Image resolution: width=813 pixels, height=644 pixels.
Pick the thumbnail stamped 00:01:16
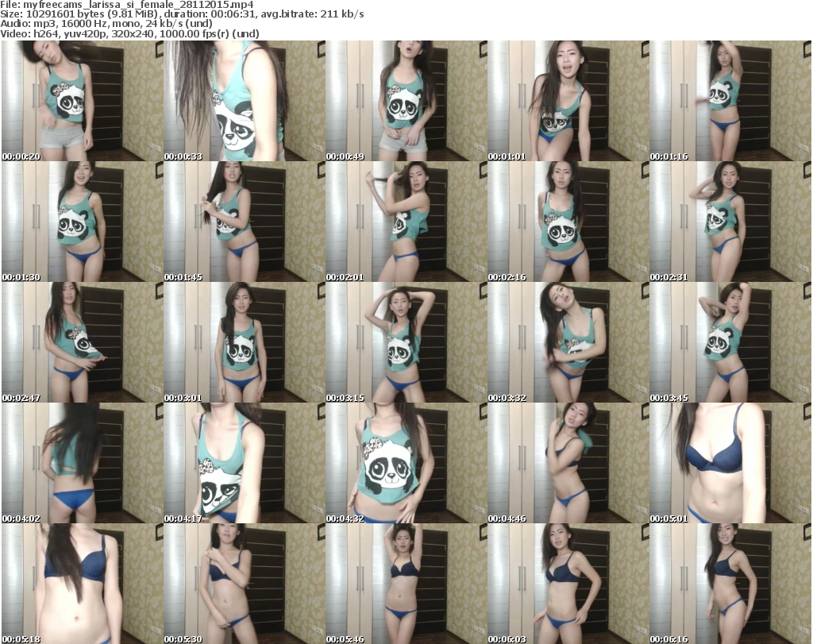[730, 101]
